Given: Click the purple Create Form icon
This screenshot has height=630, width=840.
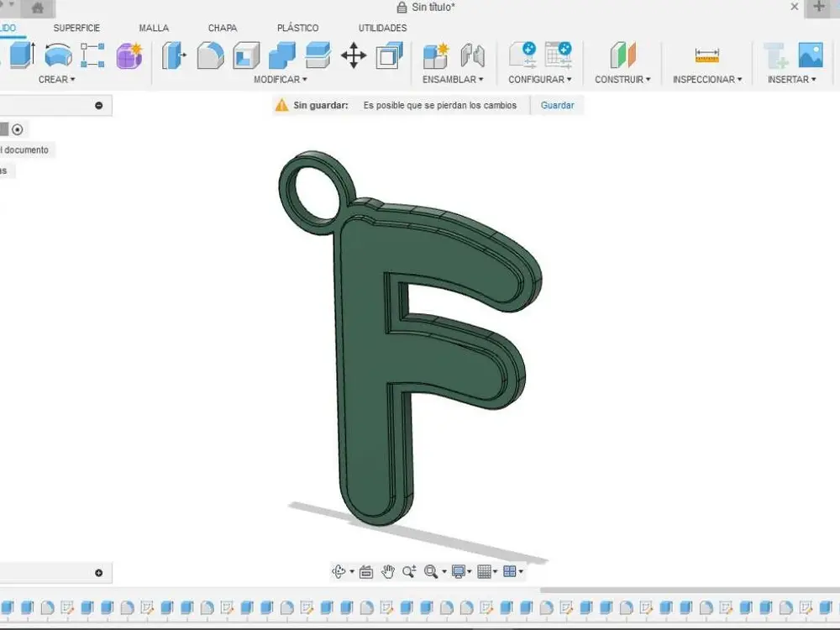Looking at the screenshot, I should tap(129, 55).
